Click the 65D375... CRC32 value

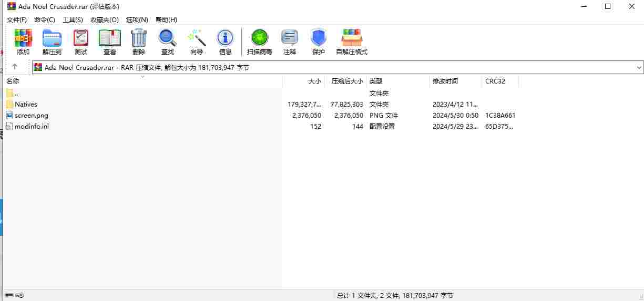(499, 126)
